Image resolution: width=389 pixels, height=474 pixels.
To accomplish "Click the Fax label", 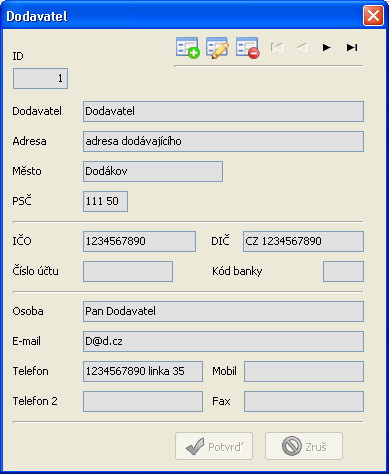I will point(221,401).
